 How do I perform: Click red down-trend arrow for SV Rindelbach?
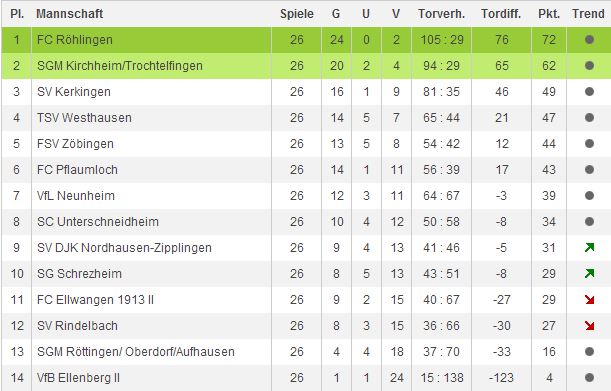click(x=589, y=326)
